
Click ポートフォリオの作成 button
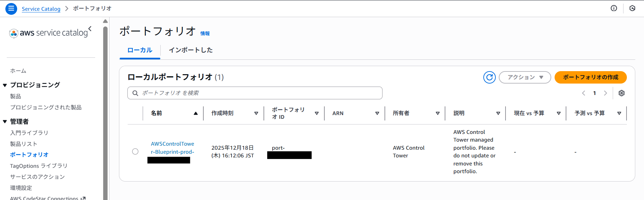[x=590, y=77]
